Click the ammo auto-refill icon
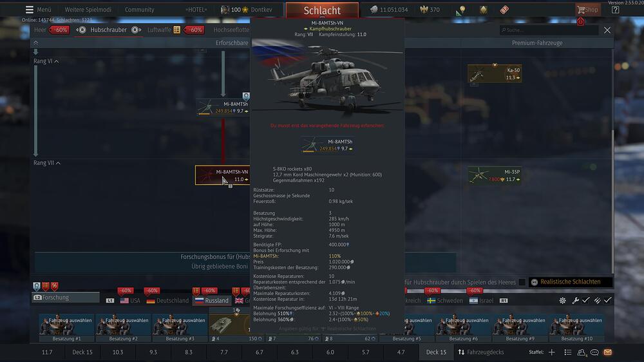Screen dimensions: 644x362 point(597,300)
